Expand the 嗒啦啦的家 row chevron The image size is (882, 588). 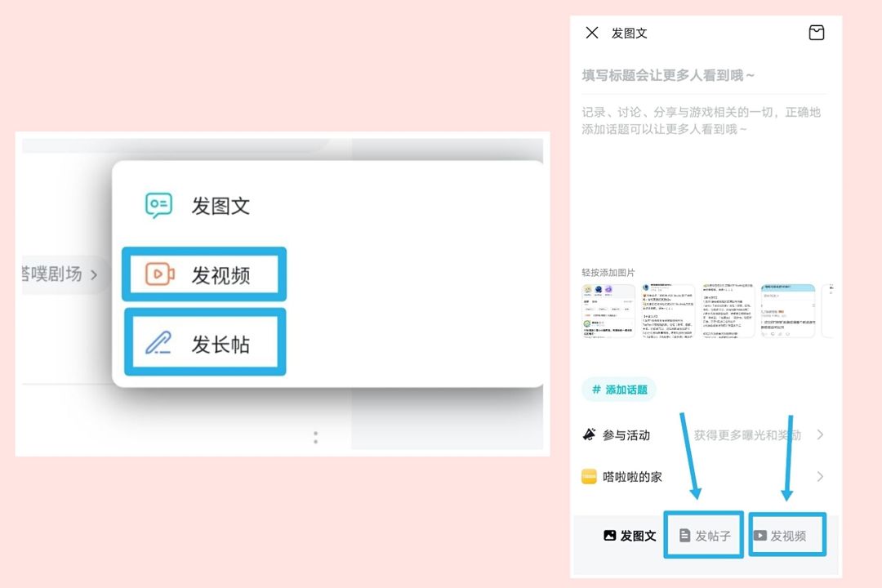pyautogui.click(x=820, y=477)
